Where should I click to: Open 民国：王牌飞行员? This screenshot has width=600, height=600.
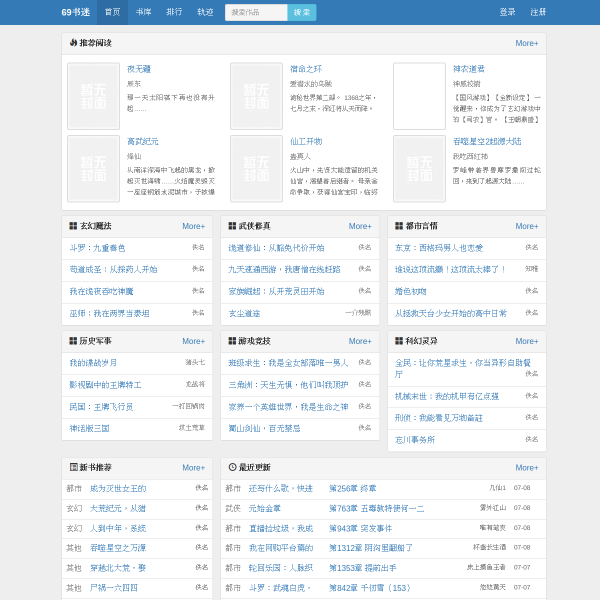coord(101,407)
